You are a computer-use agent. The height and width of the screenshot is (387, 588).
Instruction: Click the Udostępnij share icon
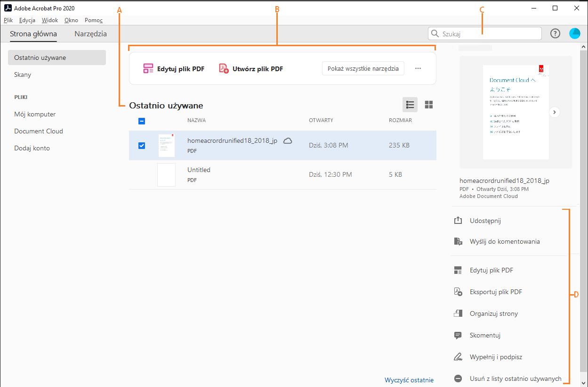click(458, 221)
